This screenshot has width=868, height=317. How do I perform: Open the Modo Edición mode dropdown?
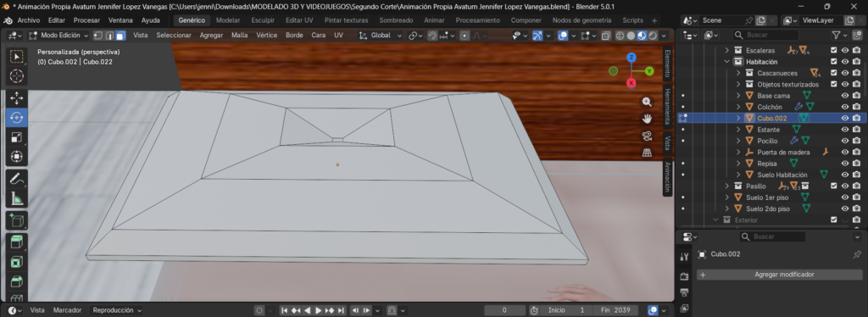(58, 36)
